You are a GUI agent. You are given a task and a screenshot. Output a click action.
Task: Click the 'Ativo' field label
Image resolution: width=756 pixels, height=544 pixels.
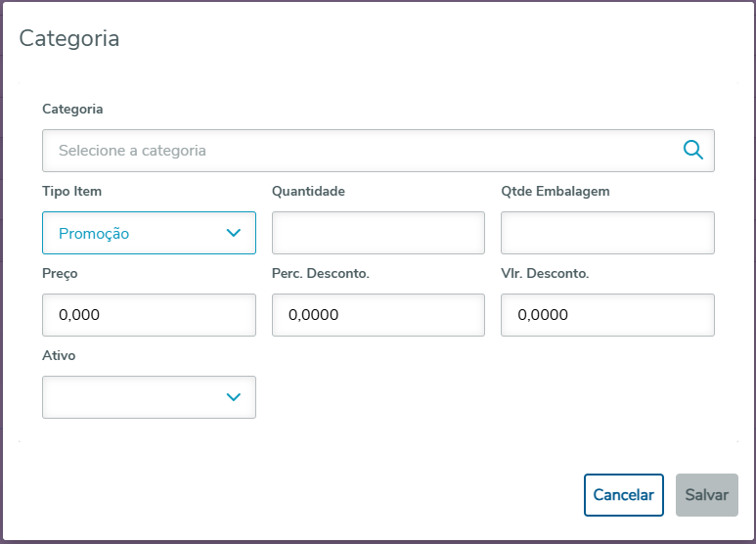[59, 356]
